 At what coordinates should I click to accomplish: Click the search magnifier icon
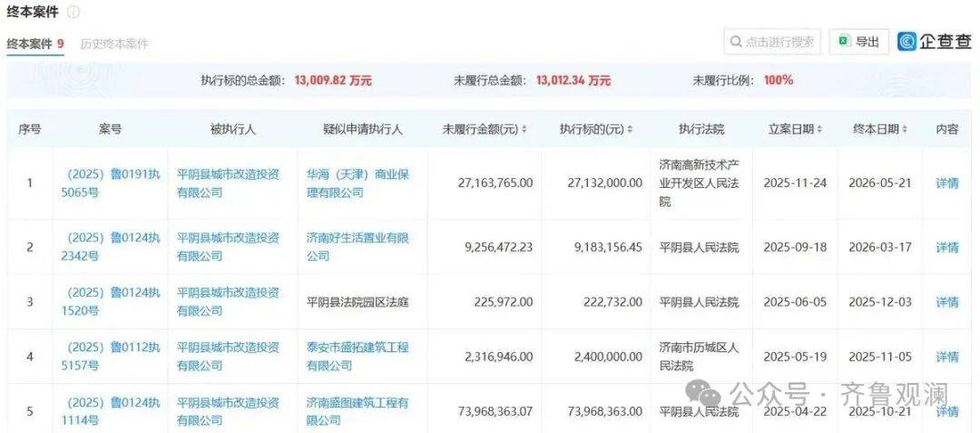[x=736, y=42]
